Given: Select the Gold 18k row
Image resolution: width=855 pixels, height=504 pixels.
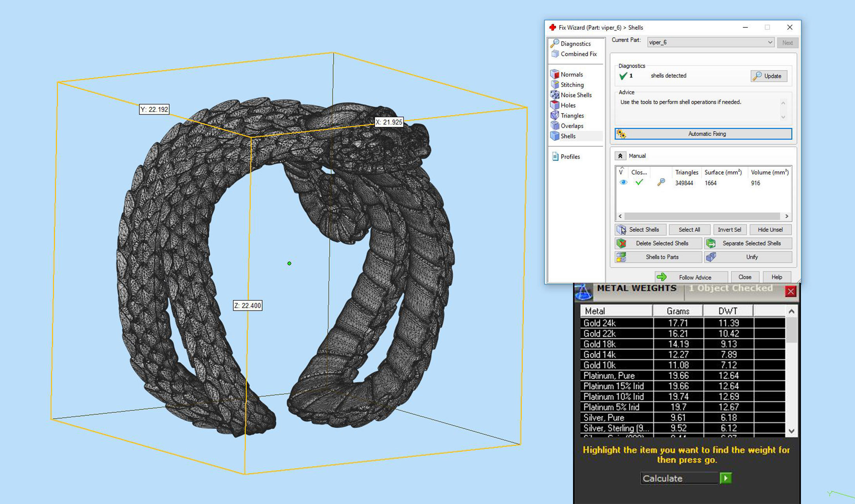Looking at the screenshot, I should point(682,344).
